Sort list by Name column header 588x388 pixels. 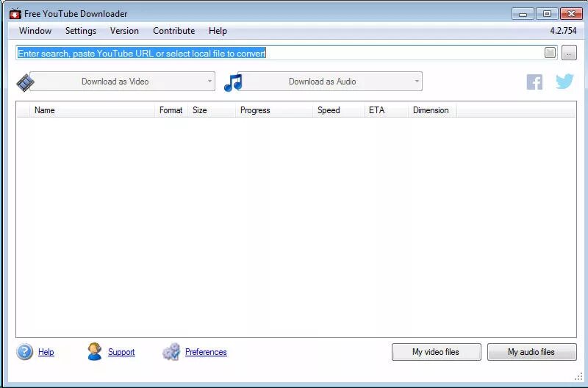[93, 110]
